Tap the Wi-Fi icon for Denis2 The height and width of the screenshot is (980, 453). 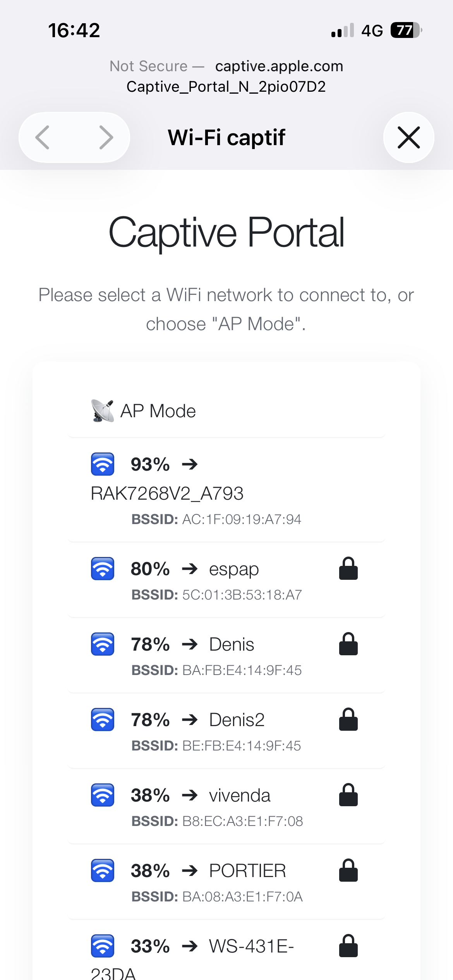[103, 720]
